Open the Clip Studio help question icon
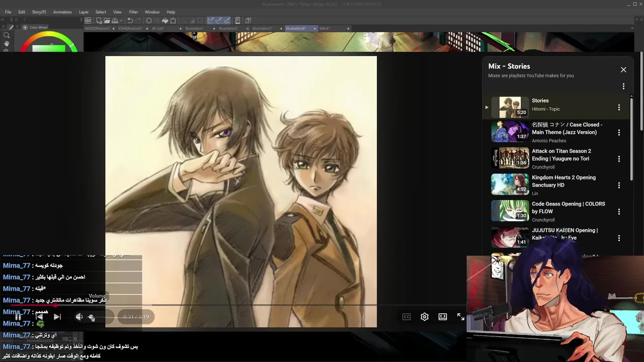Image resolution: width=644 pixels, height=362 pixels. (x=248, y=21)
